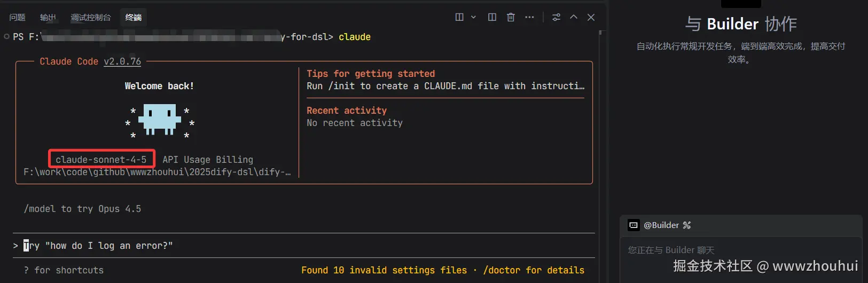Screen dimensions: 868x283
Task: Click the Claude prompt input line
Action: point(214,246)
